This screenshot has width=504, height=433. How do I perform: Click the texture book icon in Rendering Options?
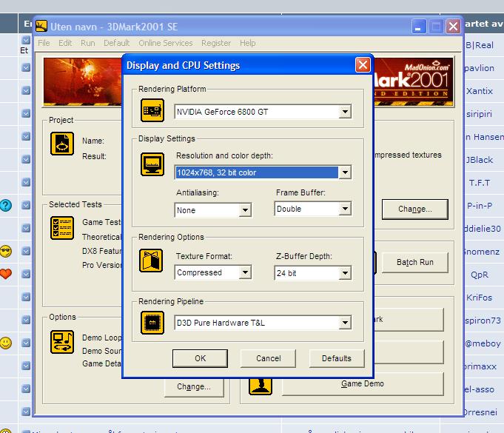[x=151, y=261]
